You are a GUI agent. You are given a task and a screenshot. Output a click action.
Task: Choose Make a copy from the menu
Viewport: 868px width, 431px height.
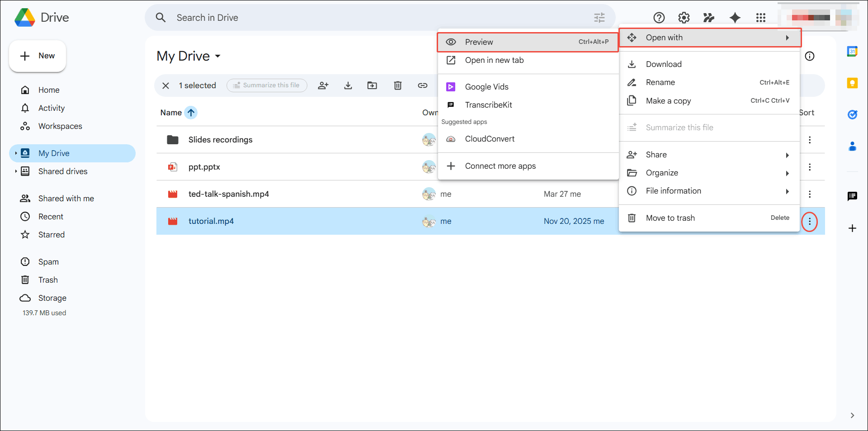[668, 101]
